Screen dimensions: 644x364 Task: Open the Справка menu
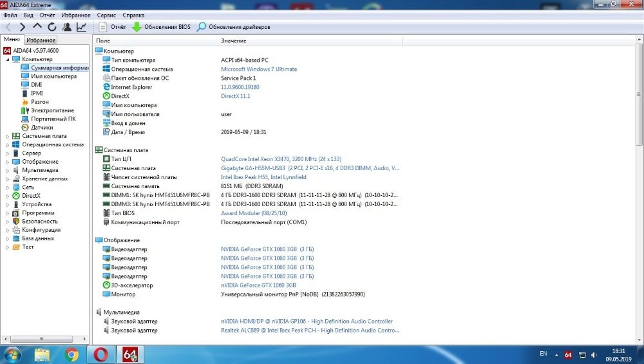(133, 15)
